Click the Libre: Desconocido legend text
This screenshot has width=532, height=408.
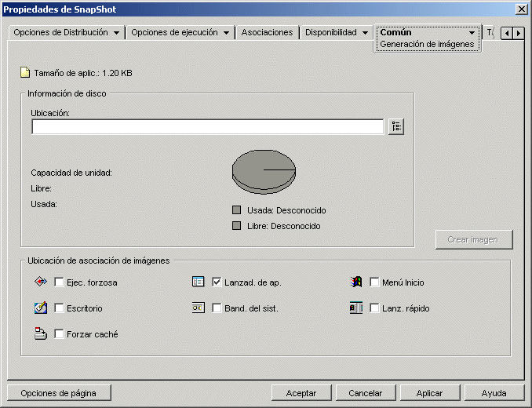click(283, 226)
